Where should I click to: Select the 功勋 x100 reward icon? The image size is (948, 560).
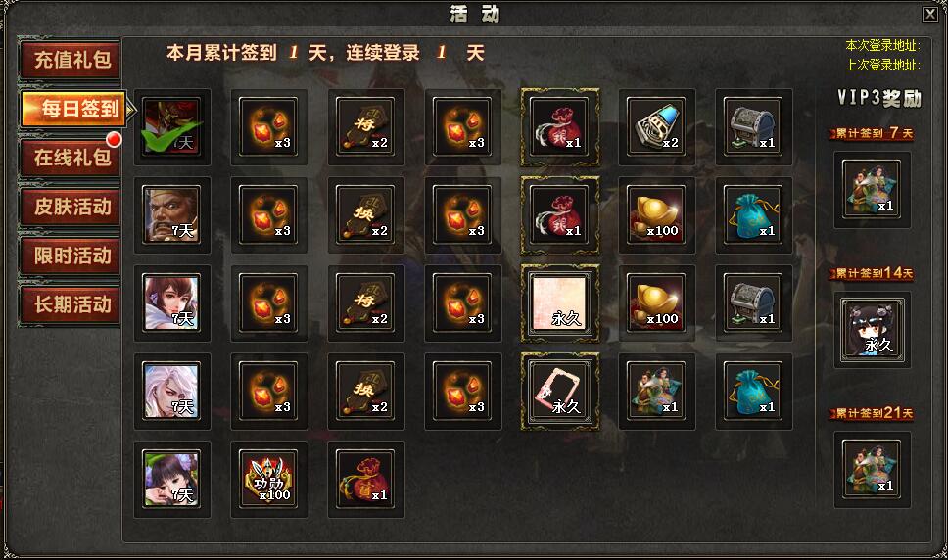pos(268,479)
